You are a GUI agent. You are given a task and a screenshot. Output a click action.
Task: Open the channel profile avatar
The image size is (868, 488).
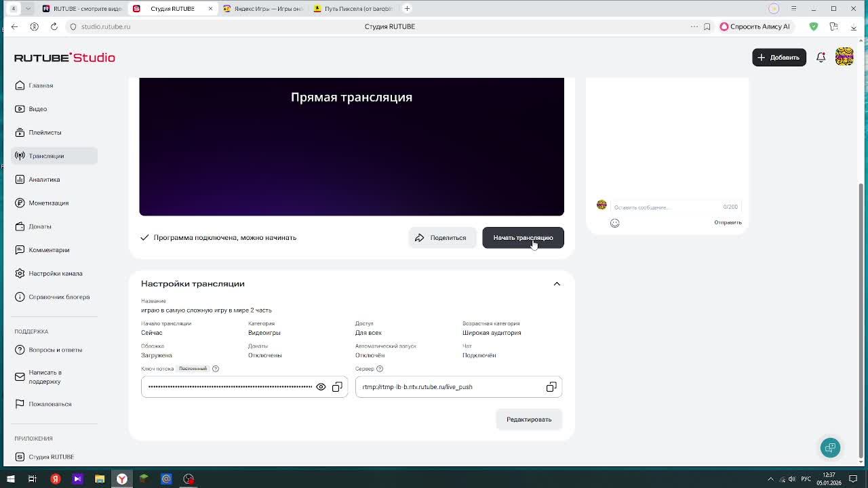click(844, 58)
